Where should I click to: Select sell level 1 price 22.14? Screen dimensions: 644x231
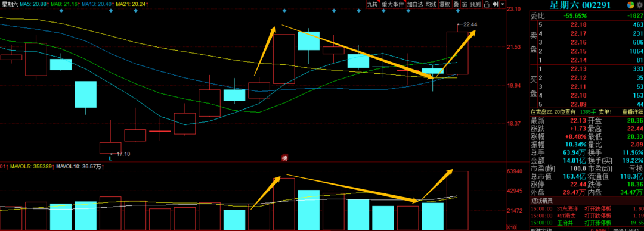tap(578, 60)
